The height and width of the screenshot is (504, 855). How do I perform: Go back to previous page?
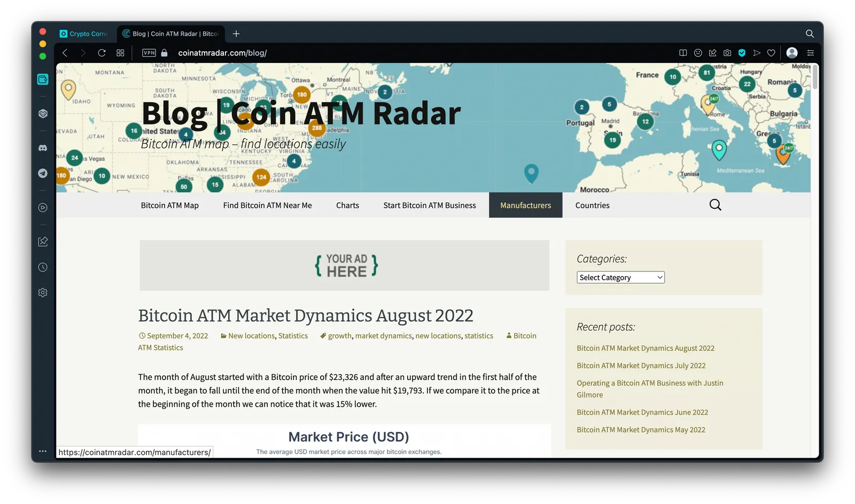click(65, 53)
